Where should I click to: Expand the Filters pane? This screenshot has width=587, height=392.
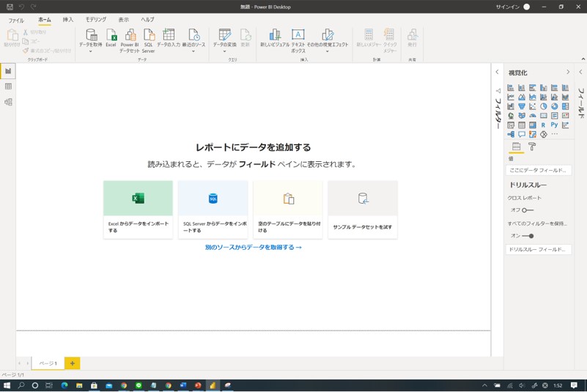pyautogui.click(x=497, y=73)
